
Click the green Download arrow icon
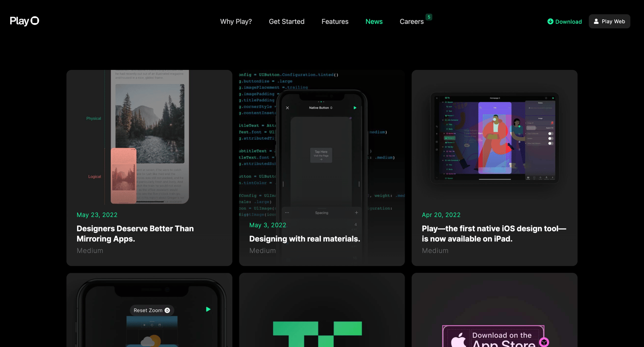[x=550, y=21]
